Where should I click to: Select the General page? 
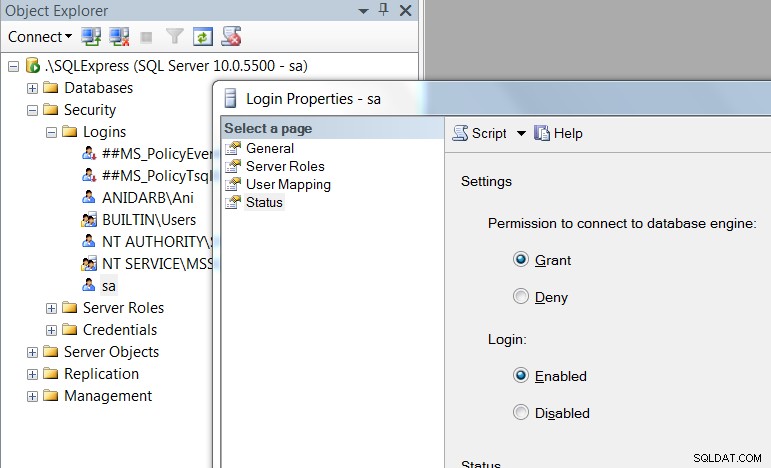[270, 148]
